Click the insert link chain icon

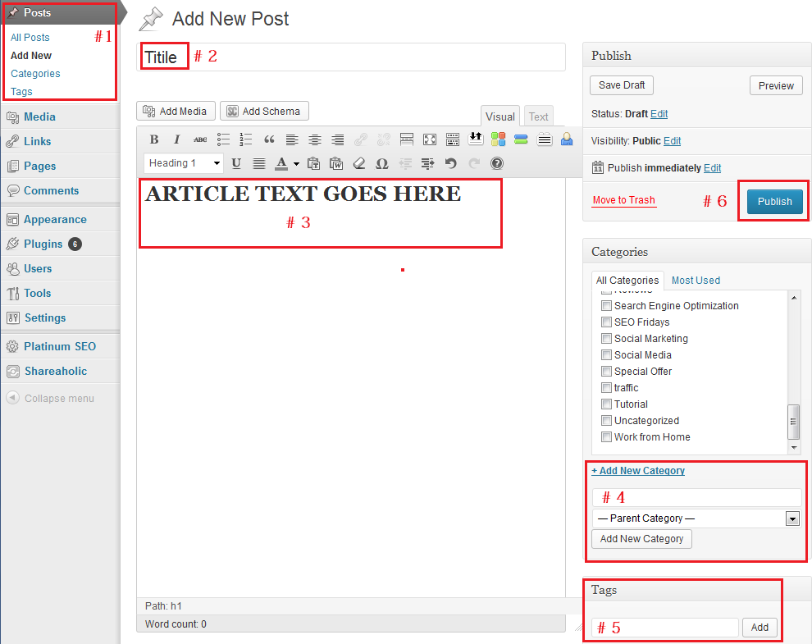(x=361, y=139)
